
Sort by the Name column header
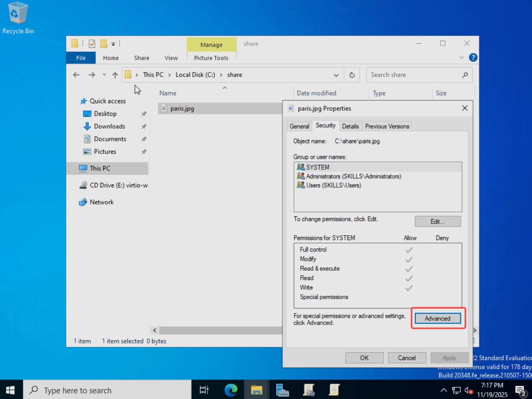(225, 93)
